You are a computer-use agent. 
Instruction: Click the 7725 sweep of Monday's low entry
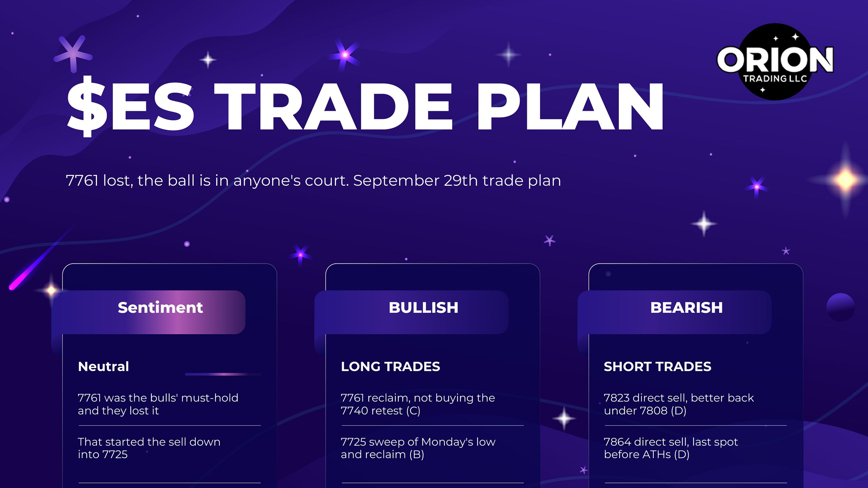(418, 448)
